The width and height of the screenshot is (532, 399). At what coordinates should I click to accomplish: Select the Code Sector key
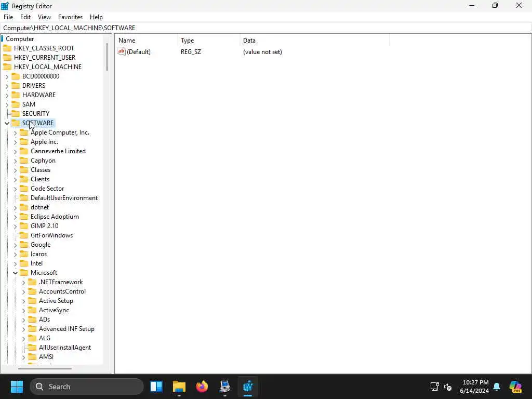[47, 188]
